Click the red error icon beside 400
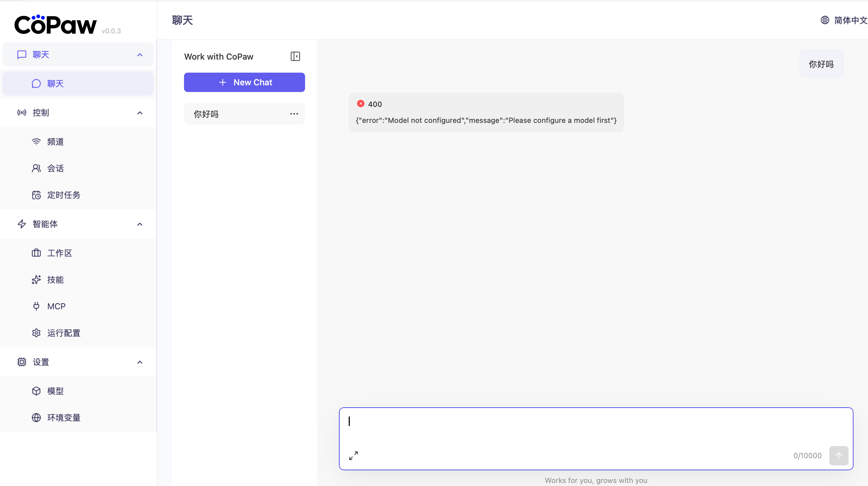 click(360, 104)
